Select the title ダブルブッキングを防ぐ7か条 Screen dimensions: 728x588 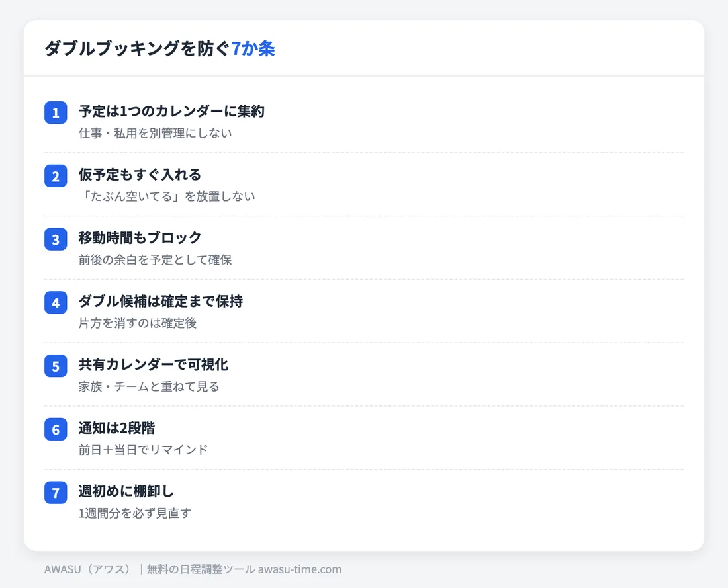coord(159,48)
